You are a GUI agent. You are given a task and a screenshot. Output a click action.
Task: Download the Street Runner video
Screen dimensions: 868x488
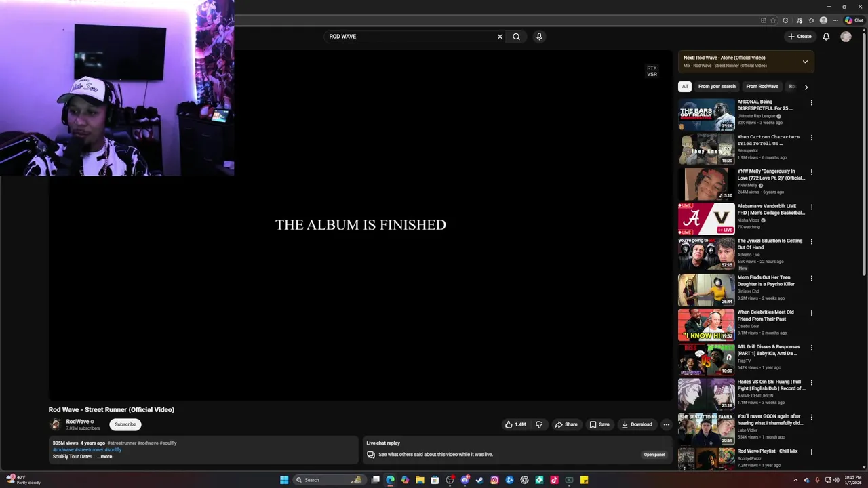pos(637,424)
